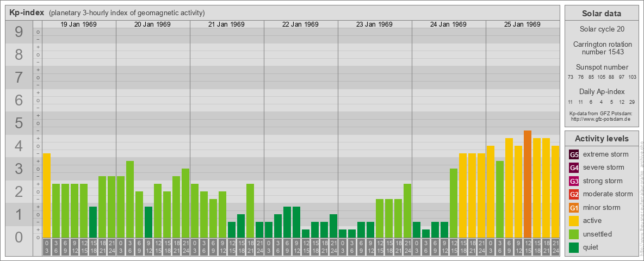Screen dimensions: 644x261
Task: Click the 'Activity levels' panel header
Action: coord(601,138)
